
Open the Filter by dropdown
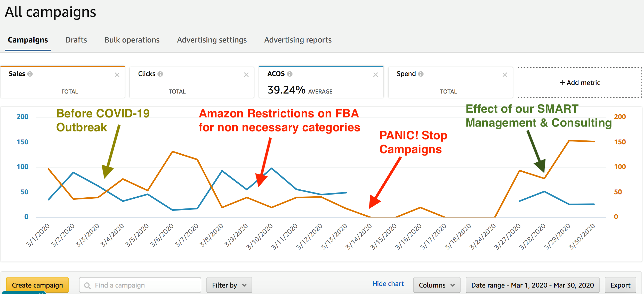pos(229,285)
